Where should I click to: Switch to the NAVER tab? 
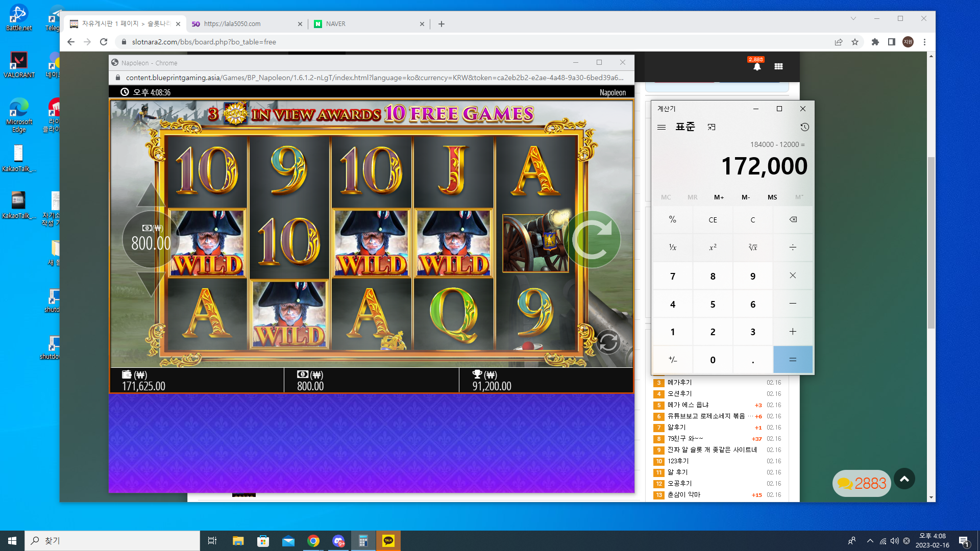[x=369, y=24]
